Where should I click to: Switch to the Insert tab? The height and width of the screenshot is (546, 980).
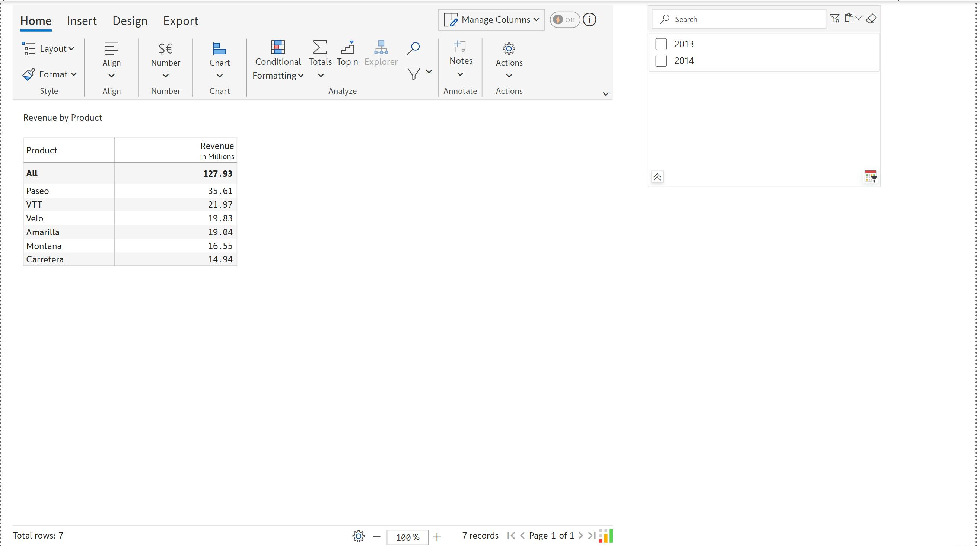click(x=82, y=21)
